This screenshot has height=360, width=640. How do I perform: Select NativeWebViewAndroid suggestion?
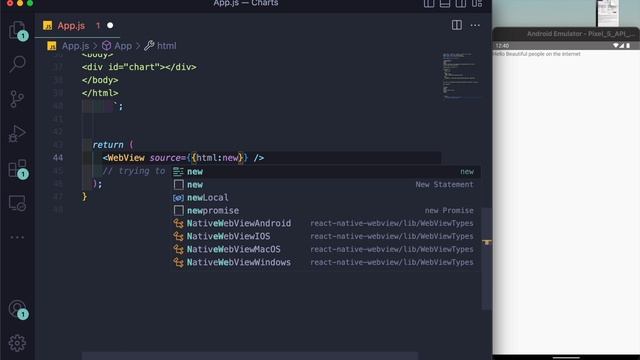[x=325, y=223]
